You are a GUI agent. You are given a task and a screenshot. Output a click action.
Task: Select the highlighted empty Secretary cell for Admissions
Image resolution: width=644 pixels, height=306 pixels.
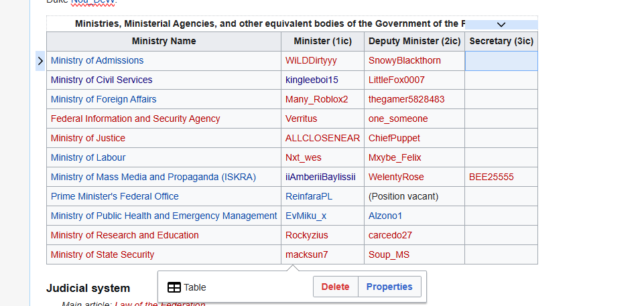click(501, 61)
